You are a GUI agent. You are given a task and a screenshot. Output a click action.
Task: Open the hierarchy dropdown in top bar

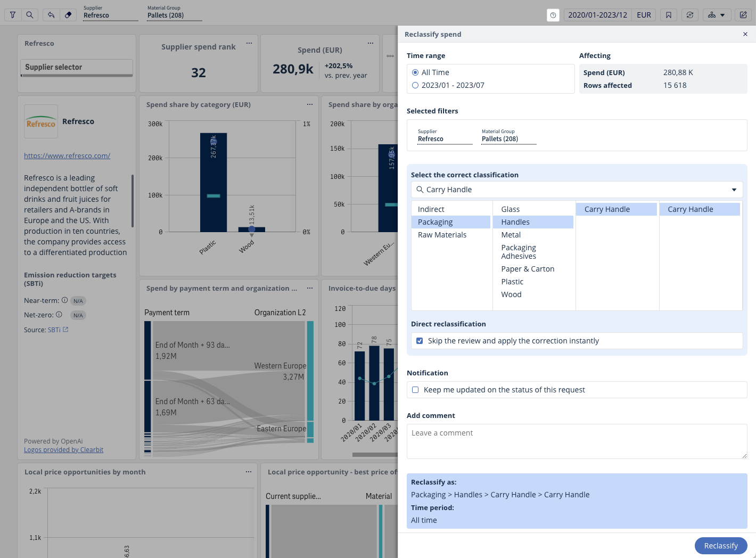717,15
